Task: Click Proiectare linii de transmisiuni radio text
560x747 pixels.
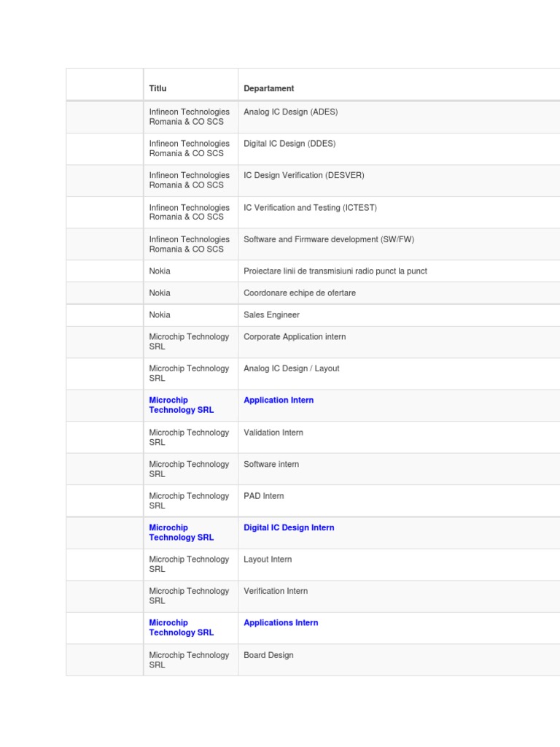Action: pyautogui.click(x=335, y=271)
